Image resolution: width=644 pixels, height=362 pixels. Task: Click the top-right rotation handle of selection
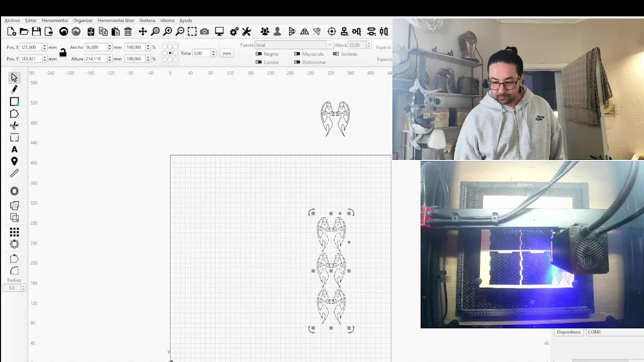click(351, 213)
